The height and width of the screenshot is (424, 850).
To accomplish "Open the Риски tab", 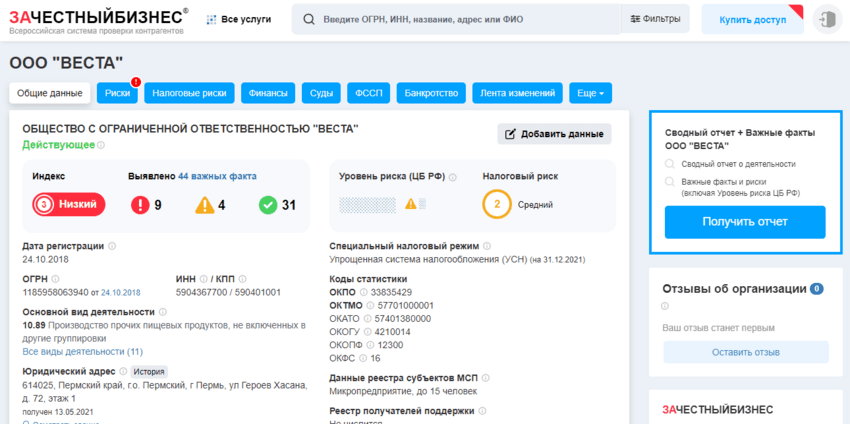I will coord(118,93).
